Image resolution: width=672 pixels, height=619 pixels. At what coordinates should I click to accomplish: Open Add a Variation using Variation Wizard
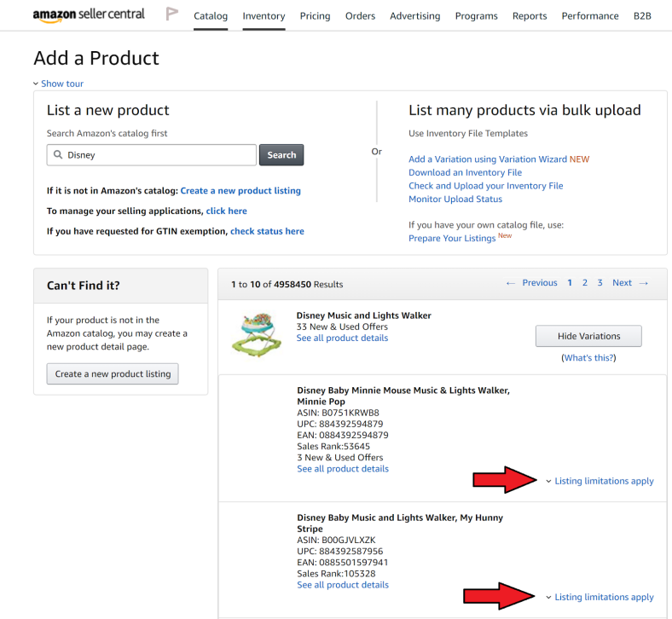tap(488, 159)
